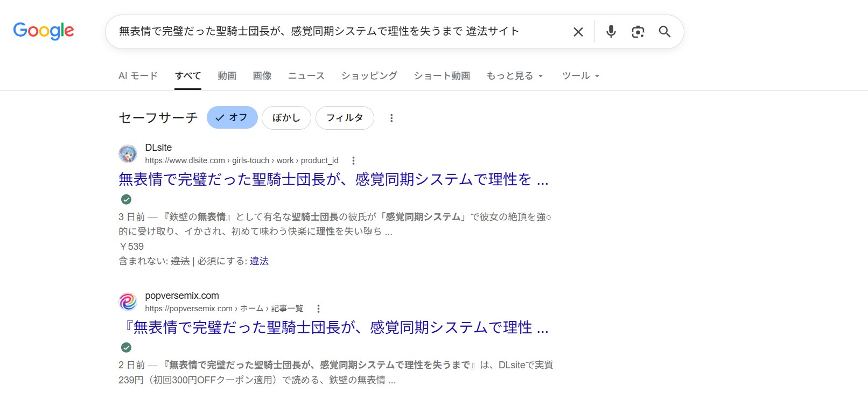Open Google Lens image search icon

tap(638, 32)
